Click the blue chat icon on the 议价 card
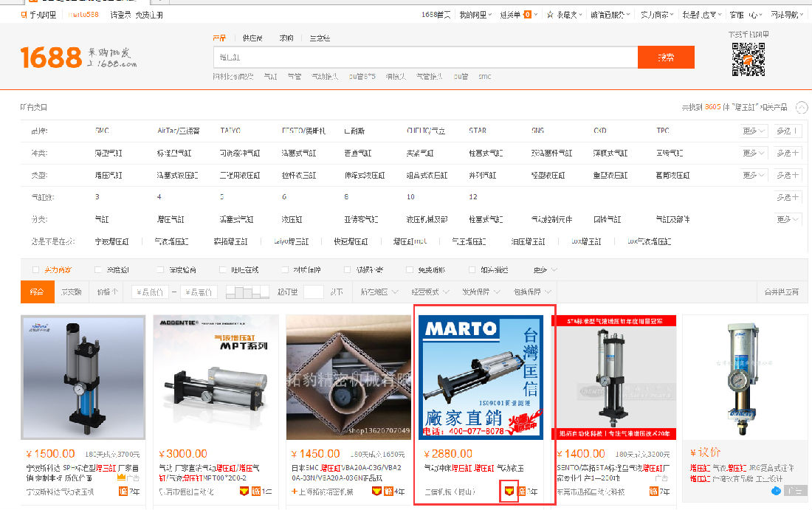Image resolution: width=812 pixels, height=510 pixels. (x=776, y=490)
